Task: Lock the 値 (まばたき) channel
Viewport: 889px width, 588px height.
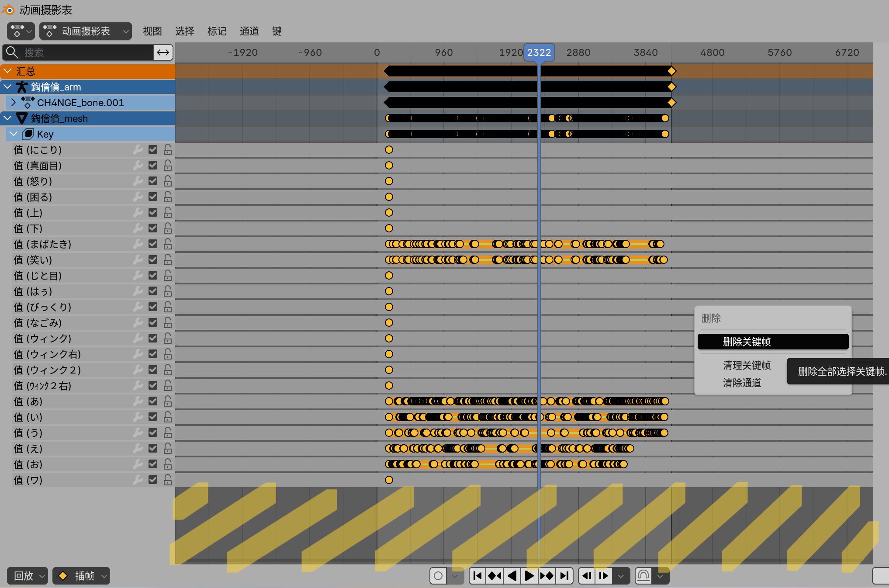Action: pos(167,244)
